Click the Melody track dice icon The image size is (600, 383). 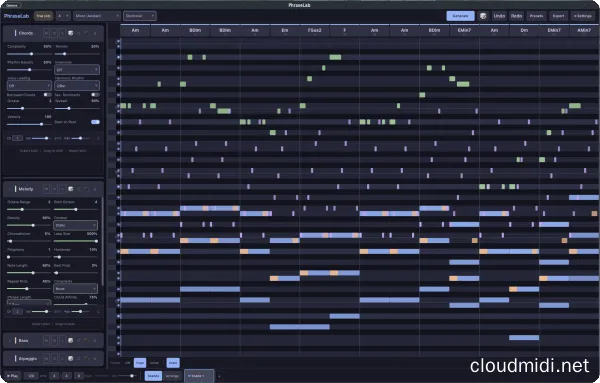click(x=70, y=189)
